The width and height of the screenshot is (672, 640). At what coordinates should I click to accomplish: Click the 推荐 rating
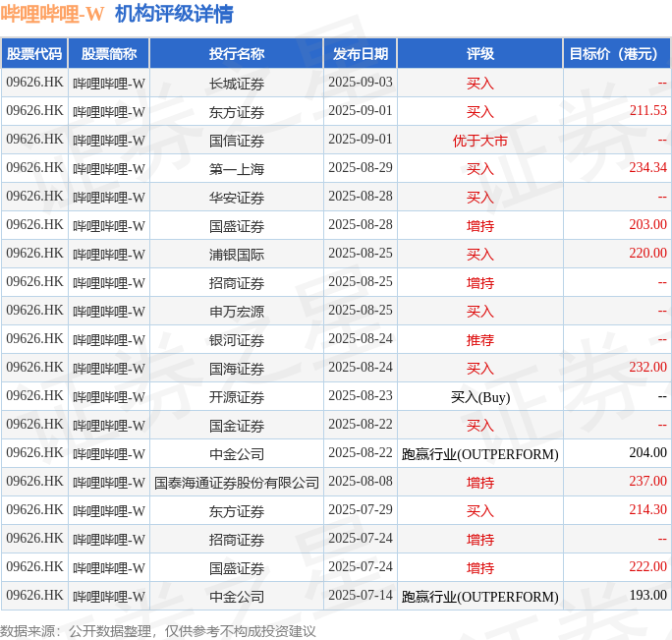click(x=480, y=340)
